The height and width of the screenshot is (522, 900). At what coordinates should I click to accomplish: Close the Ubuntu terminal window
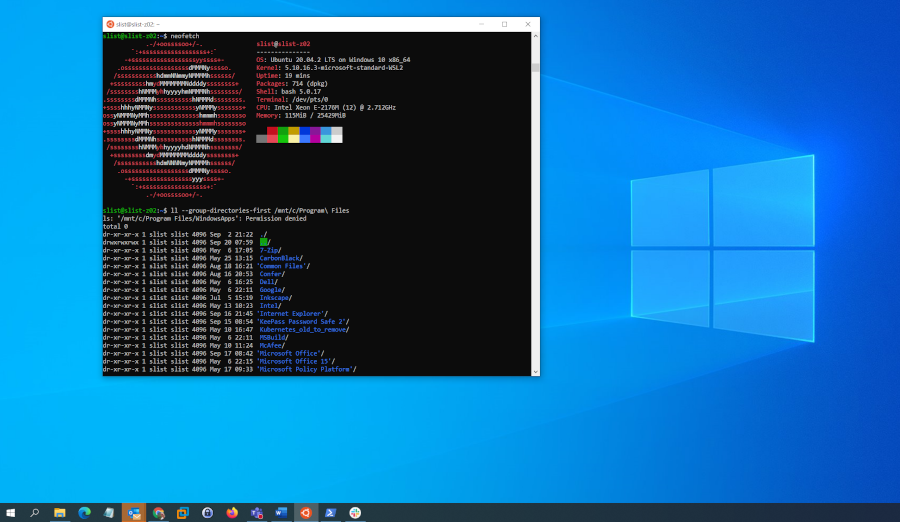click(x=527, y=24)
